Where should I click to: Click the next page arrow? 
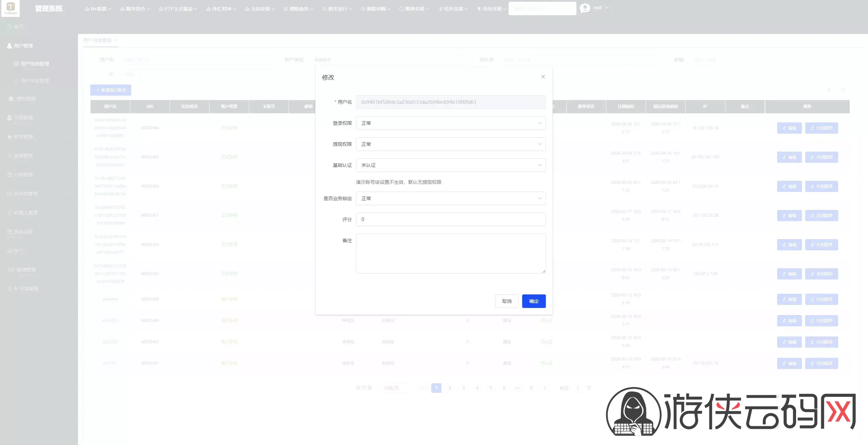point(545,388)
